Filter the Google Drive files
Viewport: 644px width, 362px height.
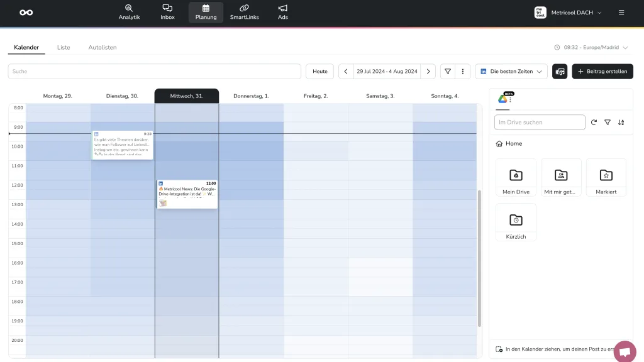pyautogui.click(x=608, y=123)
